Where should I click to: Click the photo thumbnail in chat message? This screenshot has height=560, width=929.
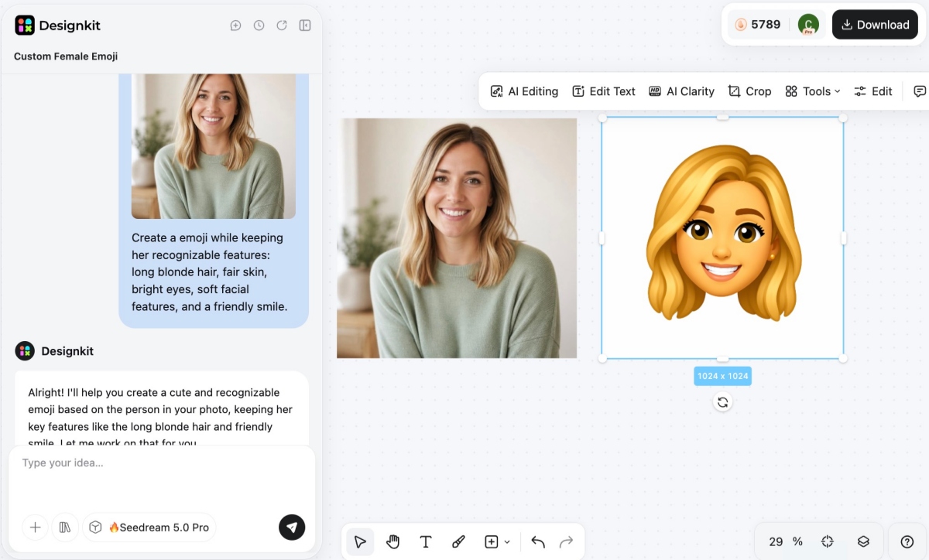tap(214, 146)
